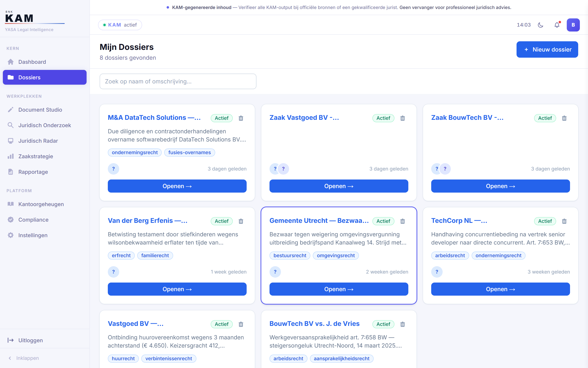This screenshot has height=368, width=588.
Task: Click Nieuw dossier button
Action: click(x=547, y=49)
